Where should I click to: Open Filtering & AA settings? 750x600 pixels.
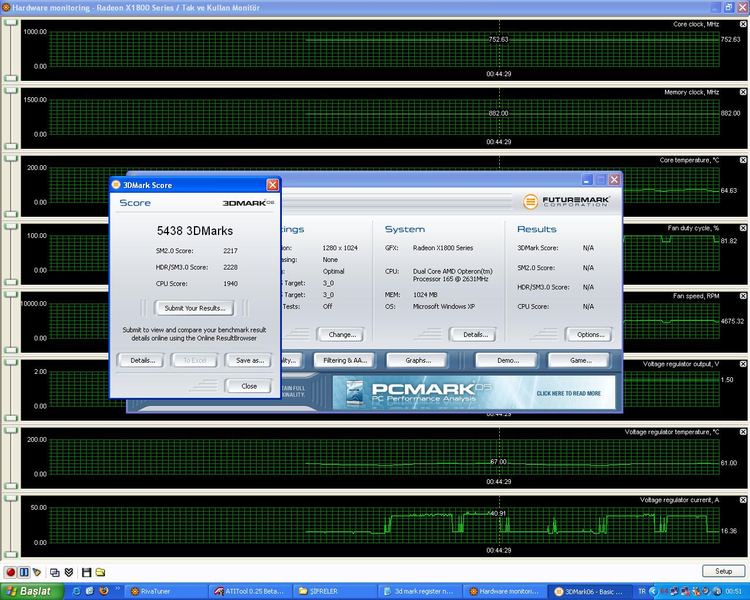point(344,360)
